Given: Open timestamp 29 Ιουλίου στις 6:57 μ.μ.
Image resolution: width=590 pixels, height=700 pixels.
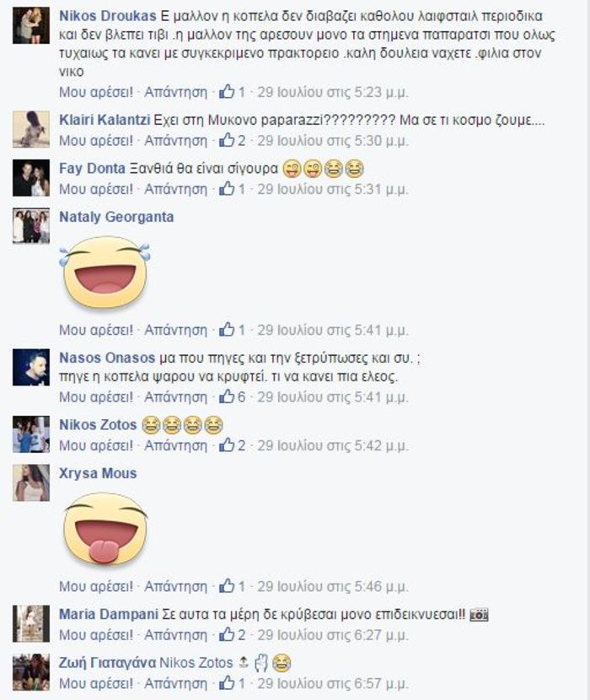Looking at the screenshot, I should tap(333, 683).
